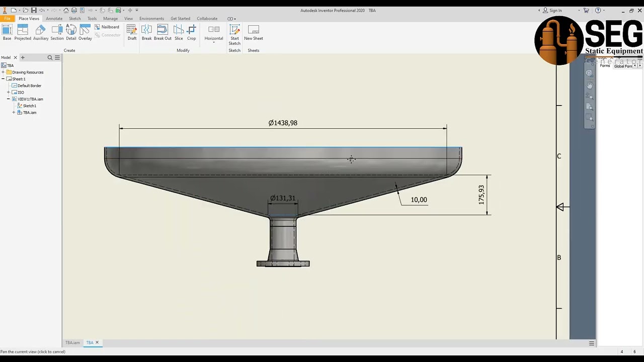Screen dimensions: 644x362
Task: Collapse the Sheet:1 node
Action: pyautogui.click(x=3, y=79)
